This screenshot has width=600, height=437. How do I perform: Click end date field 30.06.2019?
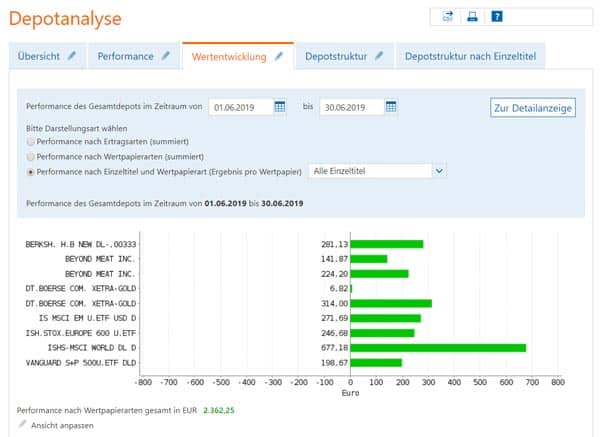click(352, 107)
